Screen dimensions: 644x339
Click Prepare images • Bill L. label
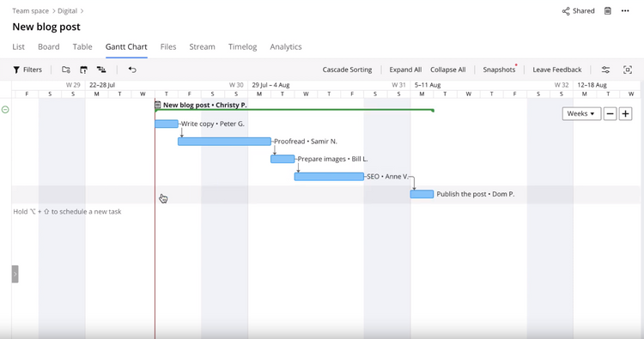coord(332,159)
